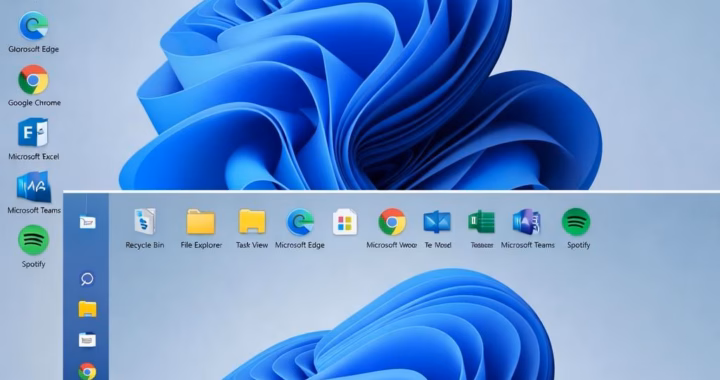Open Spotify in the horizontal icon row
Viewport: 720px width, 380px height.
point(576,222)
